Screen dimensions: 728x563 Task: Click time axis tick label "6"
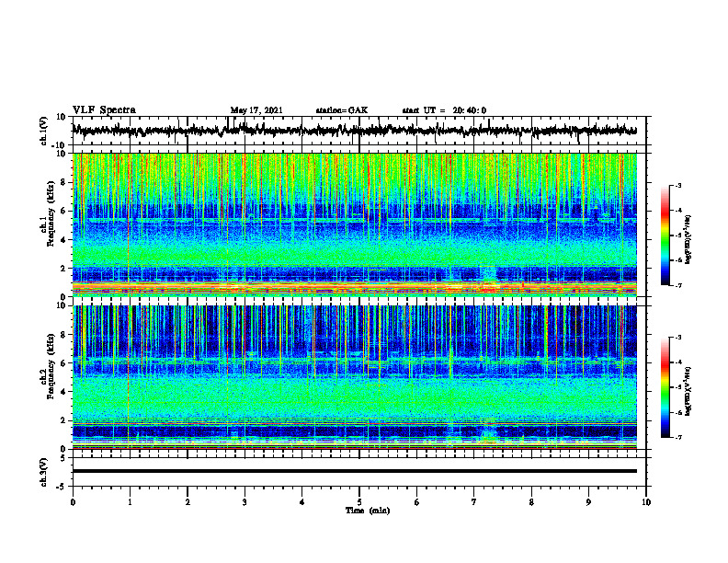417,502
